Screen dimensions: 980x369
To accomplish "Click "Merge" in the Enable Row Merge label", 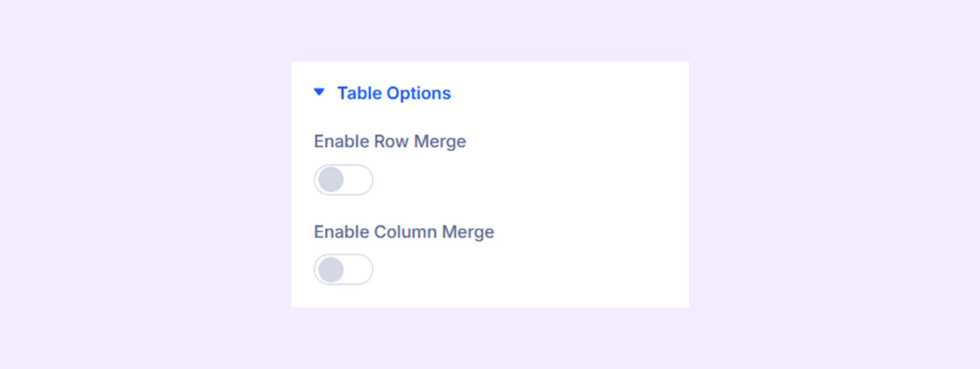I will 440,142.
